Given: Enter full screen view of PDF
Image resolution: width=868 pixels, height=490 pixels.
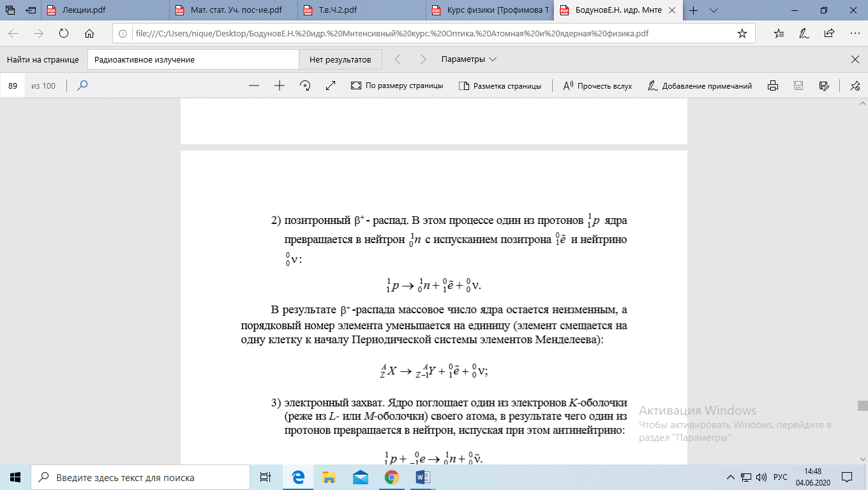Looking at the screenshot, I should [x=330, y=85].
